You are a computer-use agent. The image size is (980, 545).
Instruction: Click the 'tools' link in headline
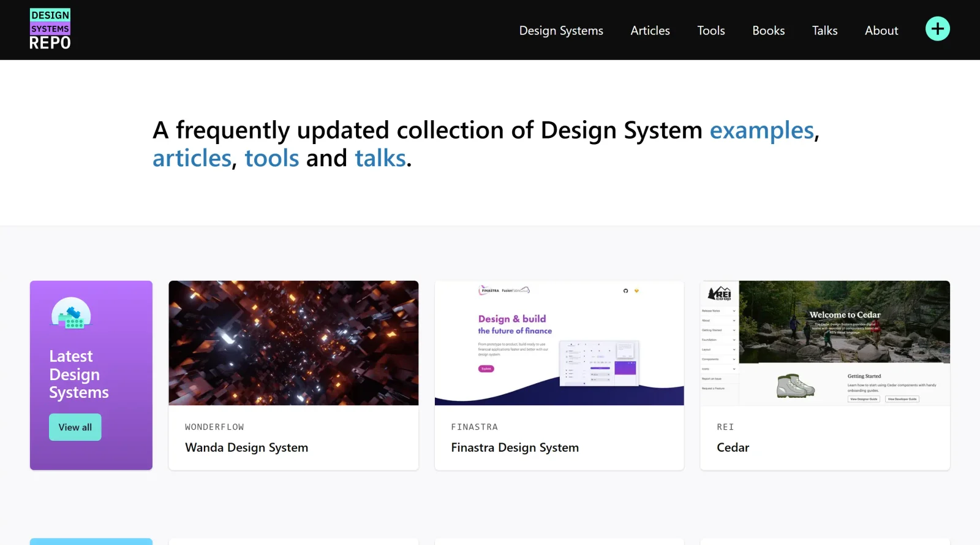pos(271,159)
